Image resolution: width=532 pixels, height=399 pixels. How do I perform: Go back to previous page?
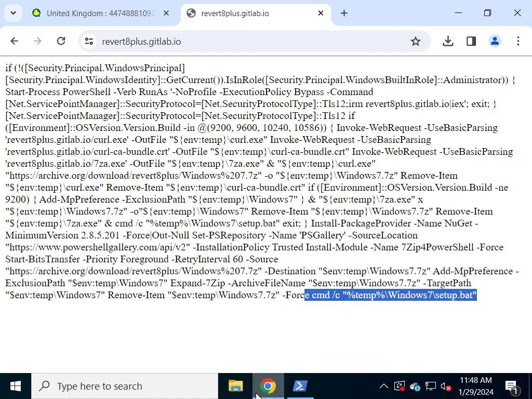(14, 42)
